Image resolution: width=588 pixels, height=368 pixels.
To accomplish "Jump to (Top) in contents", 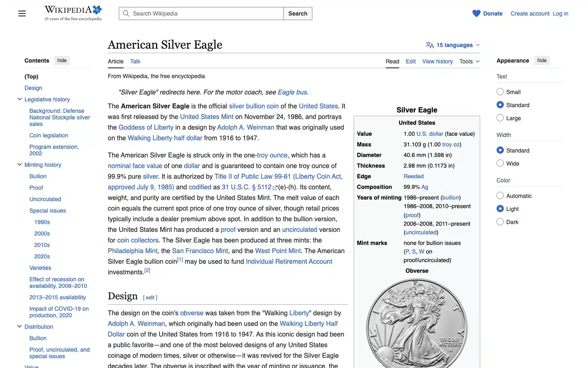I will coord(31,76).
